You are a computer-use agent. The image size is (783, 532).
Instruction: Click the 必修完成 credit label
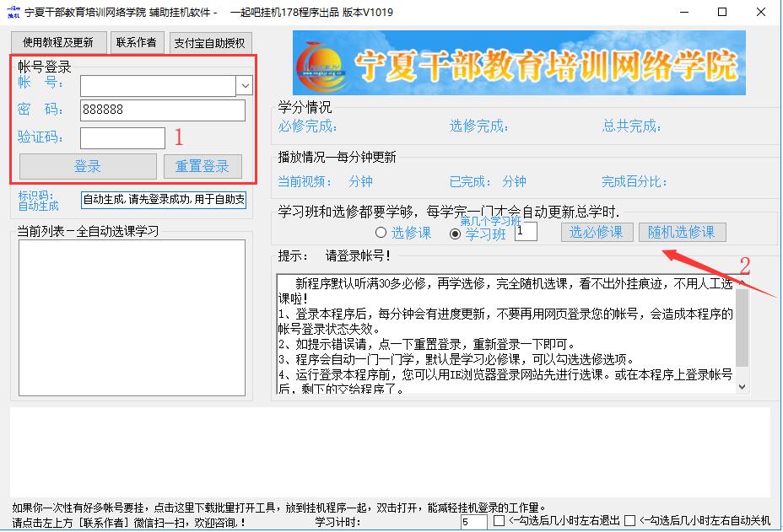tap(308, 126)
